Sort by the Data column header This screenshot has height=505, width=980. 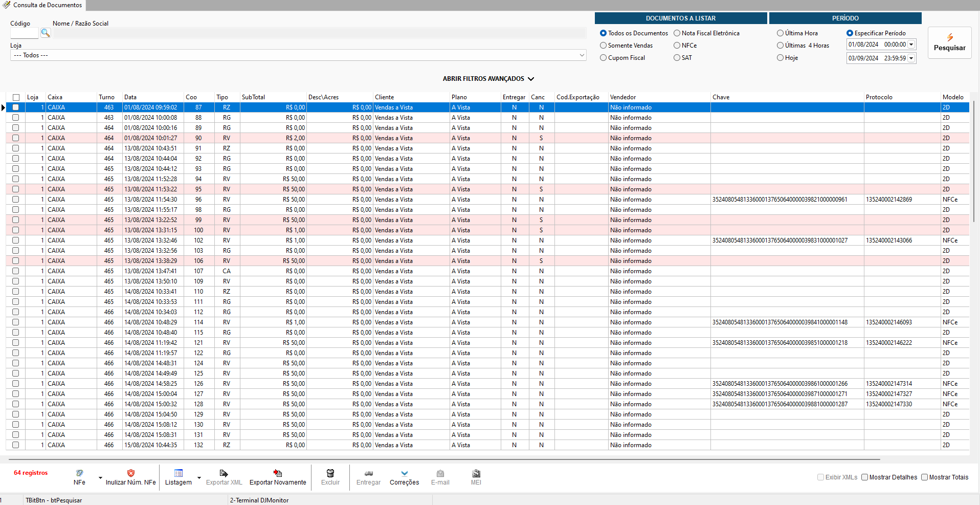153,97
